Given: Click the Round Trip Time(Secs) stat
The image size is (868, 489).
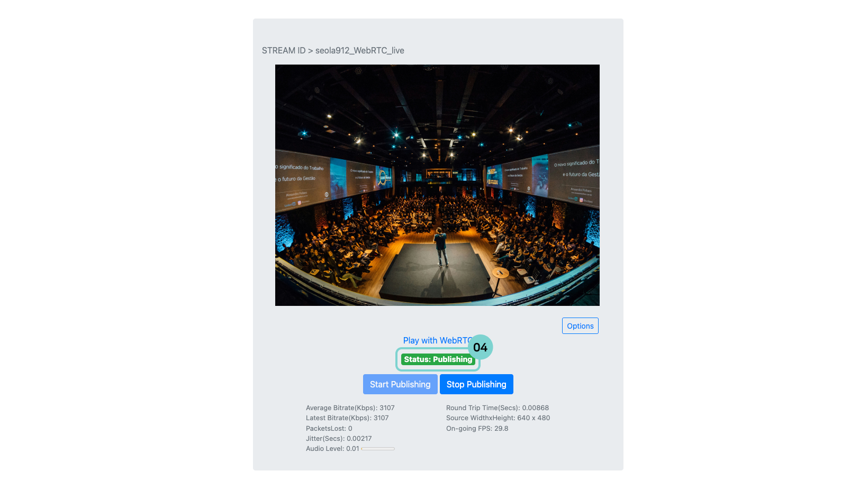Looking at the screenshot, I should click(498, 408).
